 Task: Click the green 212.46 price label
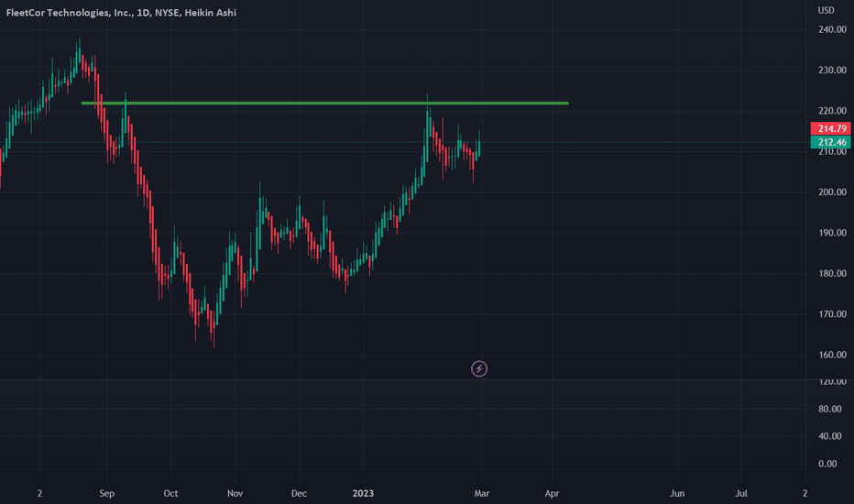coord(830,142)
